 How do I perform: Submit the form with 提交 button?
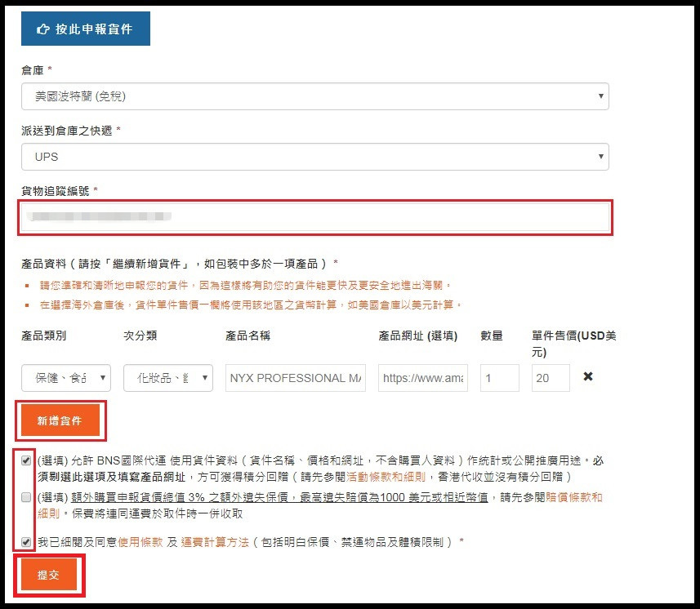pyautogui.click(x=49, y=575)
